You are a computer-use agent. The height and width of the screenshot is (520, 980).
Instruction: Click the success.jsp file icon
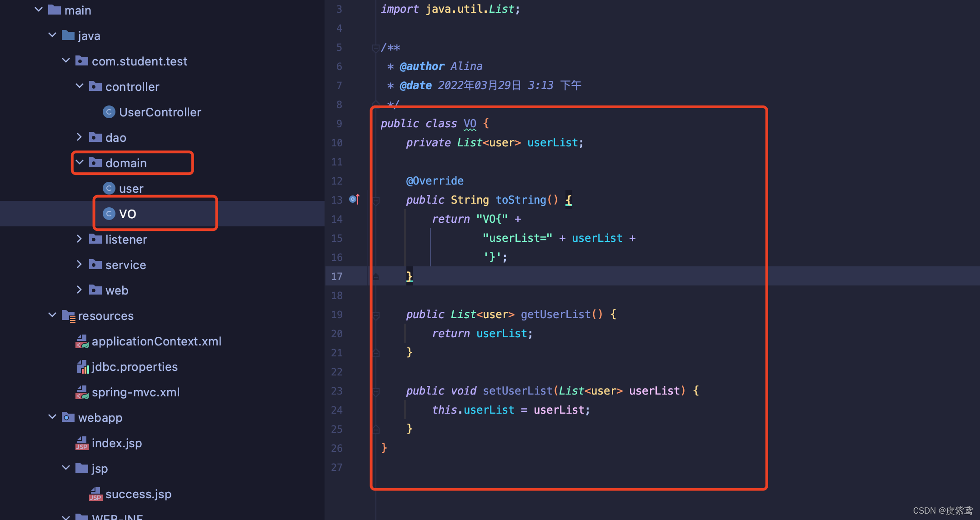point(95,494)
